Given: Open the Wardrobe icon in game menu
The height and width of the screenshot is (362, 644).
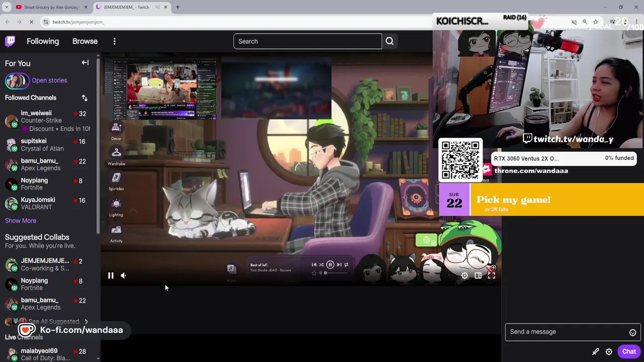Looking at the screenshot, I should click(x=116, y=156).
